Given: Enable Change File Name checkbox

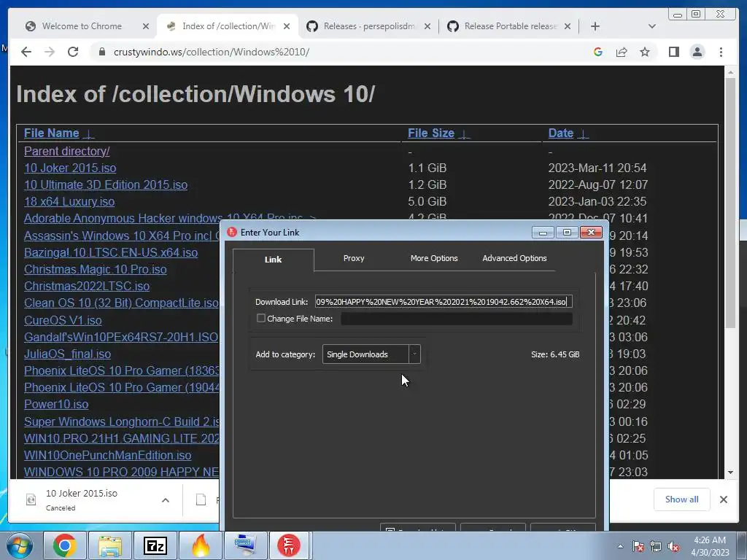Looking at the screenshot, I should point(261,318).
